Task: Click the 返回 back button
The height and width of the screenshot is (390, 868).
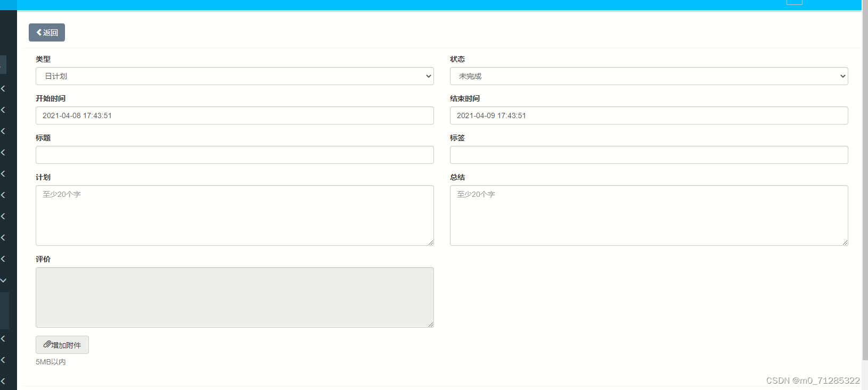Action: click(x=47, y=32)
